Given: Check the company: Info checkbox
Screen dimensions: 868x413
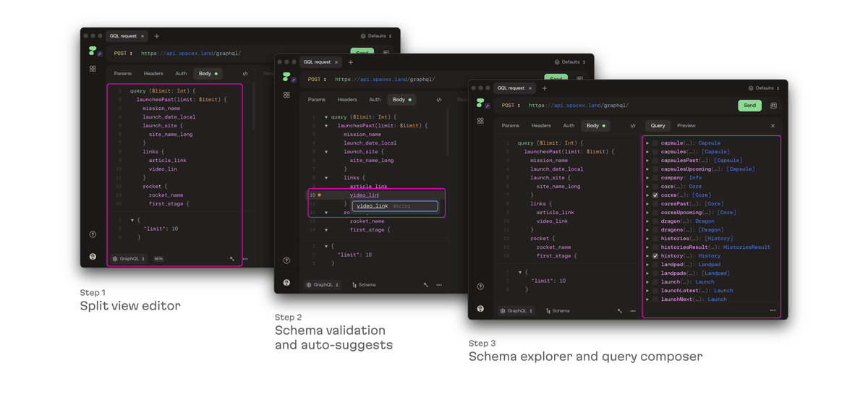Looking at the screenshot, I should click(655, 178).
